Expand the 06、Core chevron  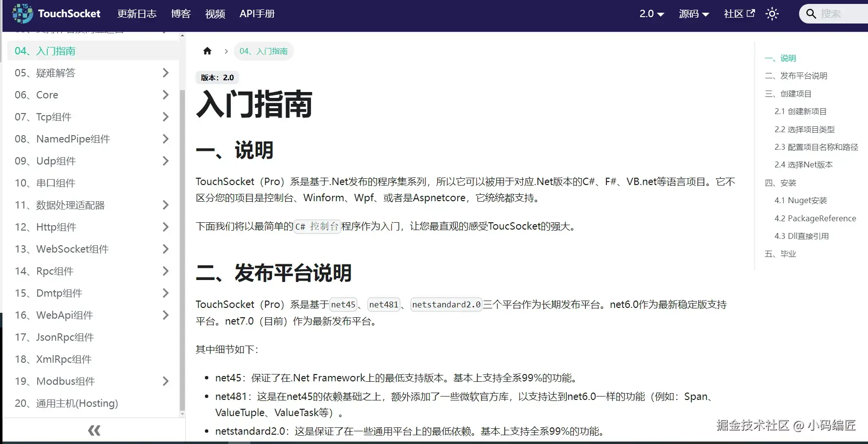(165, 95)
